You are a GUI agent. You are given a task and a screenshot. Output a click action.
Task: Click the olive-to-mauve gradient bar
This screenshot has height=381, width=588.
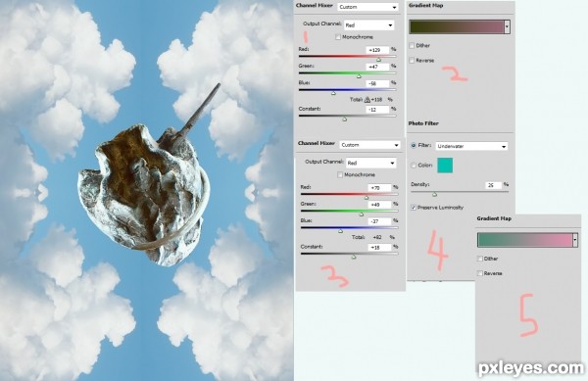pos(457,27)
